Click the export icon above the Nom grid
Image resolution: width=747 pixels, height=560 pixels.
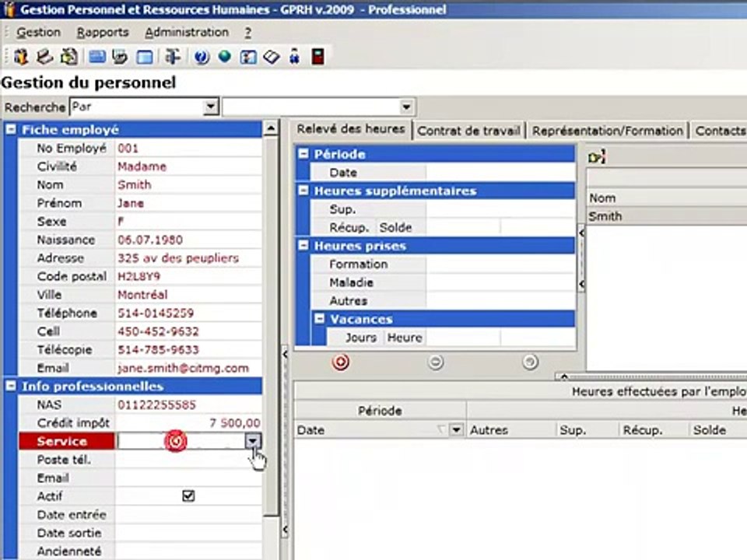(x=597, y=156)
